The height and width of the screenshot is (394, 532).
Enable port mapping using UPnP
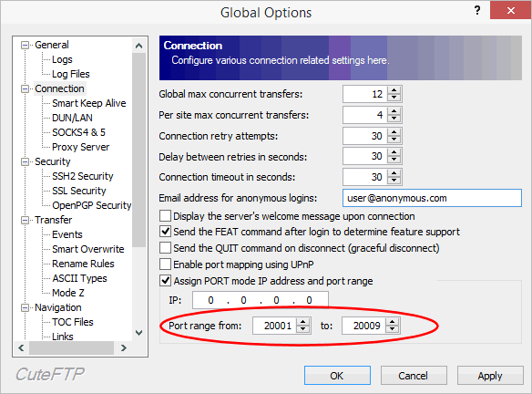tap(165, 264)
